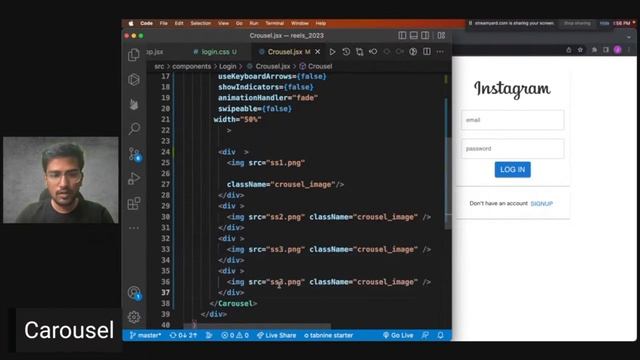The width and height of the screenshot is (640, 360).
Task: Open Manage gear in activity bar
Action: [x=134, y=317]
